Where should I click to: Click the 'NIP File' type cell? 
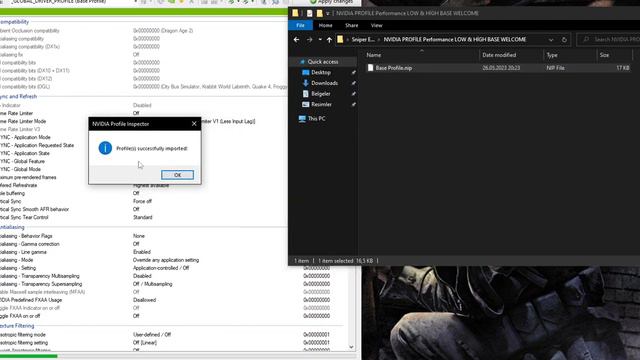pos(556,68)
